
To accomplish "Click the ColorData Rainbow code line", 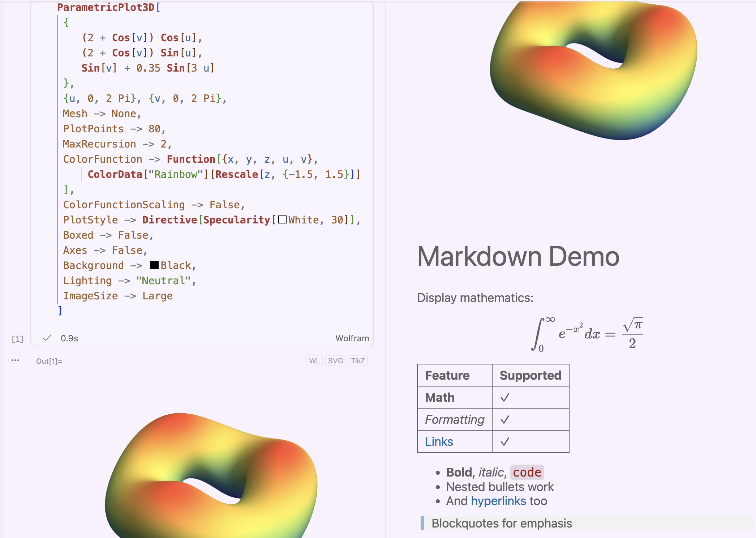I will (224, 174).
